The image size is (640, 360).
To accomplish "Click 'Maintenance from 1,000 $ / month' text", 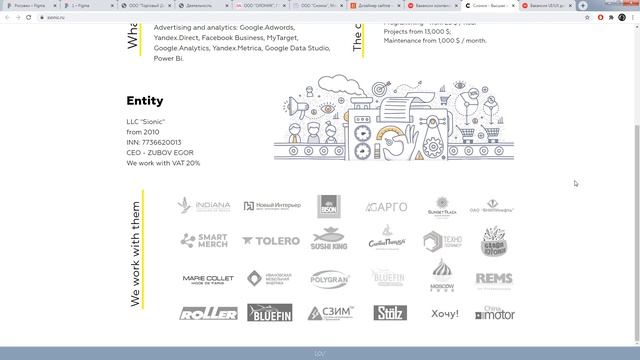I will coord(435,41).
